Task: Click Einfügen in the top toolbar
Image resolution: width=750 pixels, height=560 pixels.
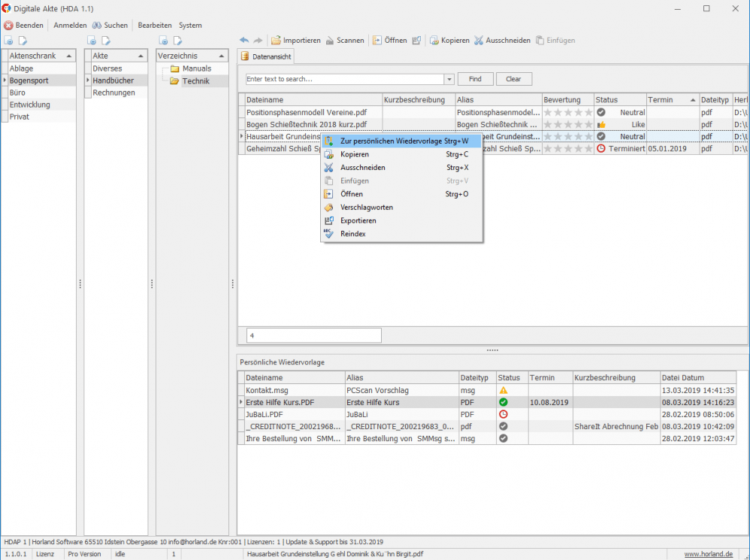Action: pos(555,40)
